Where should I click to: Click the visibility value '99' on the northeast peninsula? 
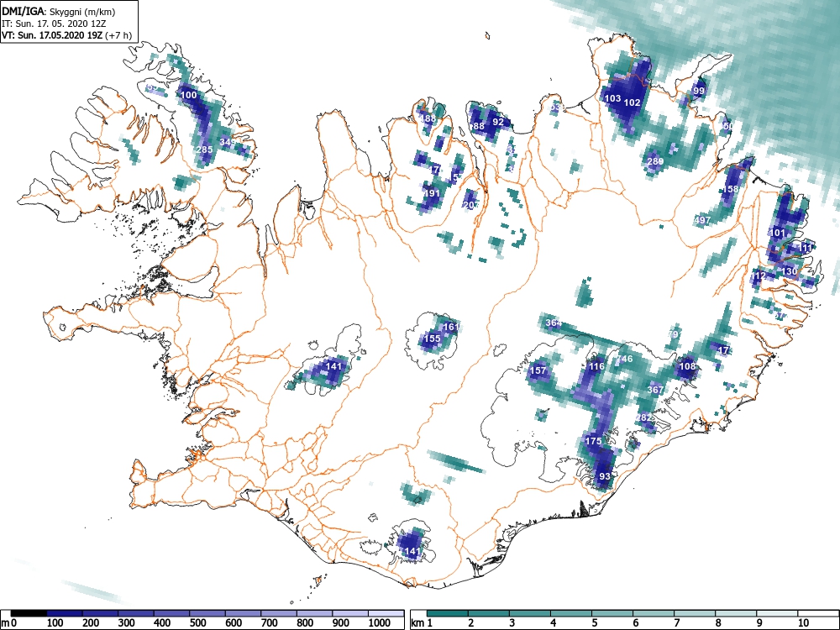699,91
